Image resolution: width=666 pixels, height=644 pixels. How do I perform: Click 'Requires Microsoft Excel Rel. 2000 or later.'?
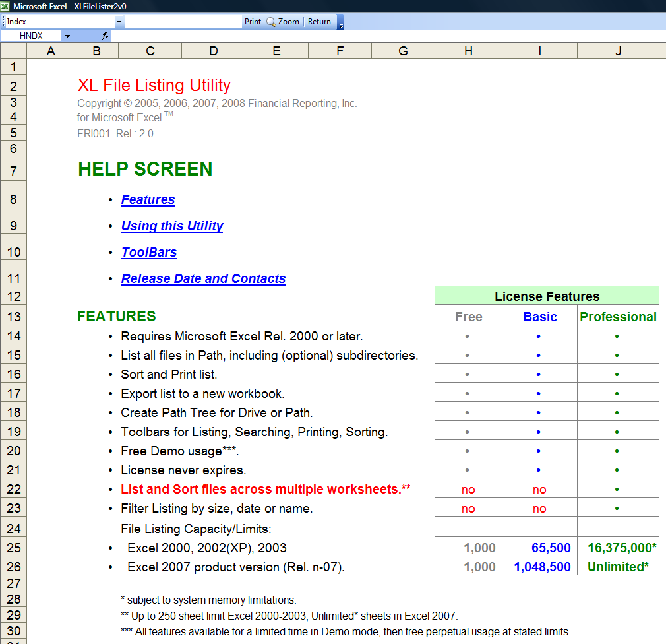pyautogui.click(x=242, y=337)
